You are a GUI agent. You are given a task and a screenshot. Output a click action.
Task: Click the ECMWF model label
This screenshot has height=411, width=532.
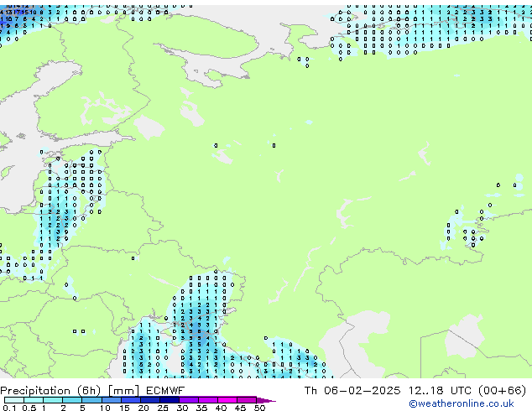pos(164,391)
